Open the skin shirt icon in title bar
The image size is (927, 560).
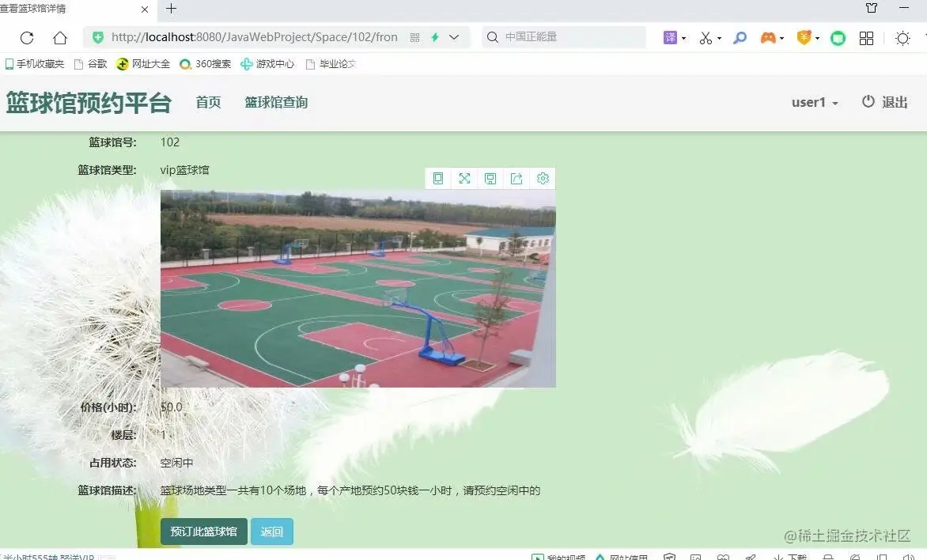[872, 8]
